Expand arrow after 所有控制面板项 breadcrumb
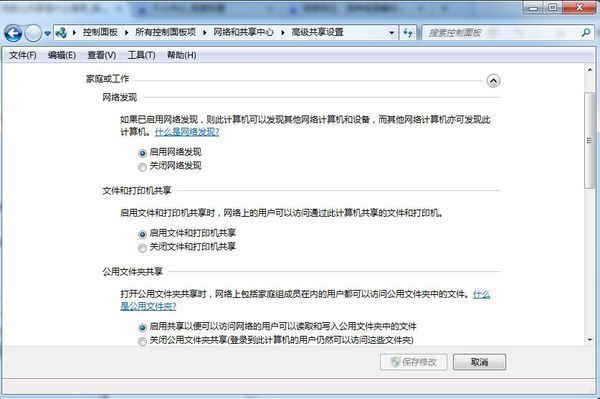 (205, 33)
